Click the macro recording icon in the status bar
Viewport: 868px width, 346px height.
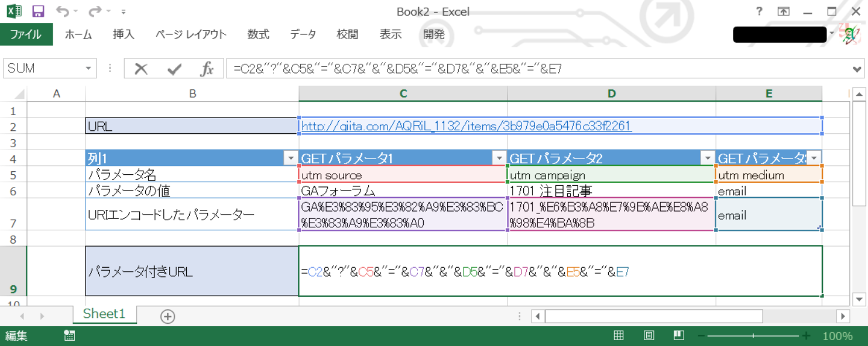[x=69, y=335]
